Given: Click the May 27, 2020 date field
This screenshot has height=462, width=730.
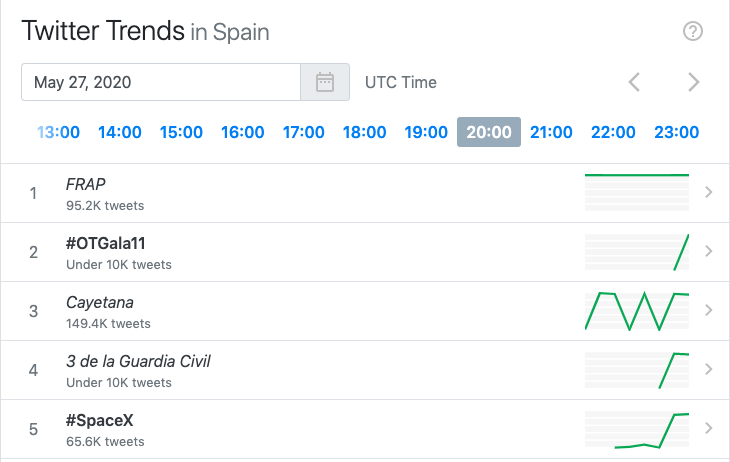Looking at the screenshot, I should coord(161,82).
